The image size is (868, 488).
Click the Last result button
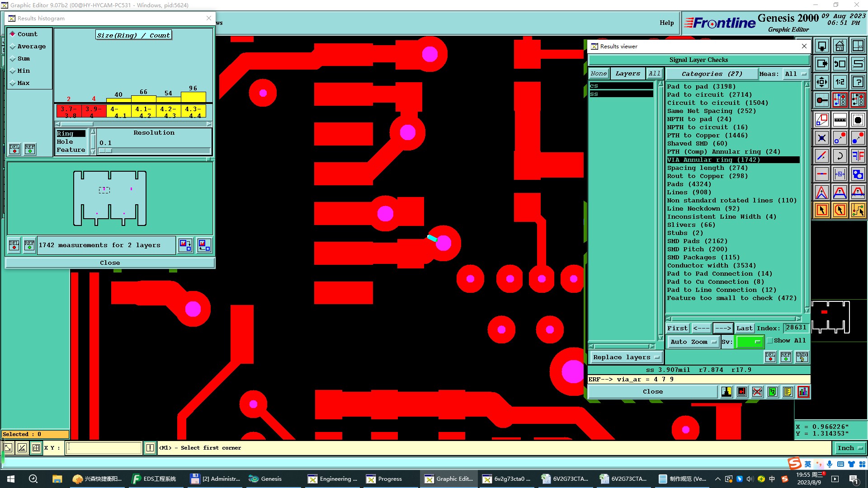(x=744, y=328)
